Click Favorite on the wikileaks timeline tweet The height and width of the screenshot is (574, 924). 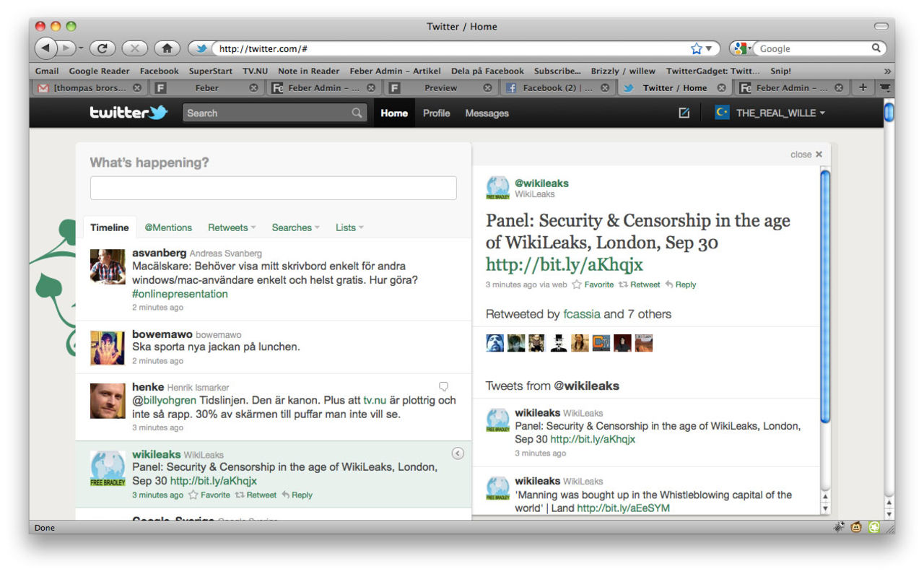(209, 495)
